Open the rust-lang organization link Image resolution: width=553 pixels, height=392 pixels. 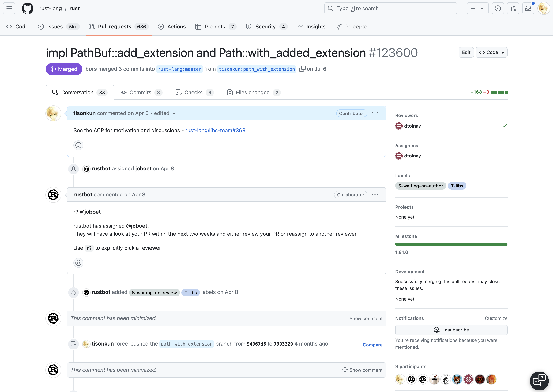pos(51,9)
